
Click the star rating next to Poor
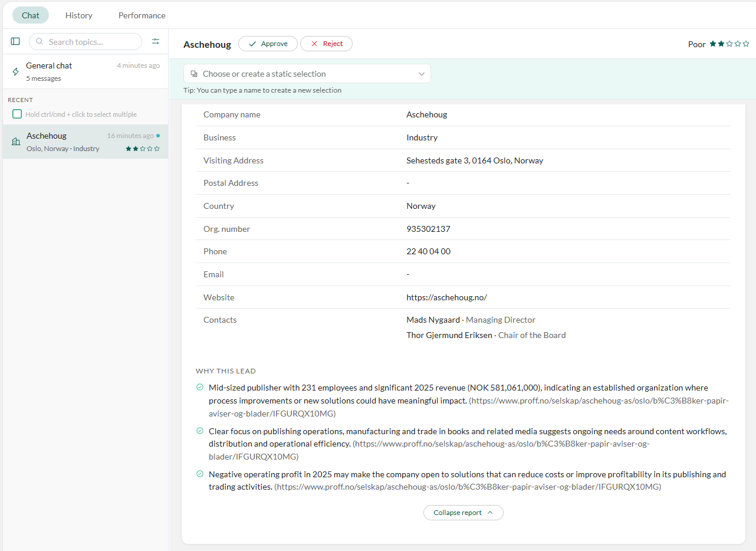[729, 44]
